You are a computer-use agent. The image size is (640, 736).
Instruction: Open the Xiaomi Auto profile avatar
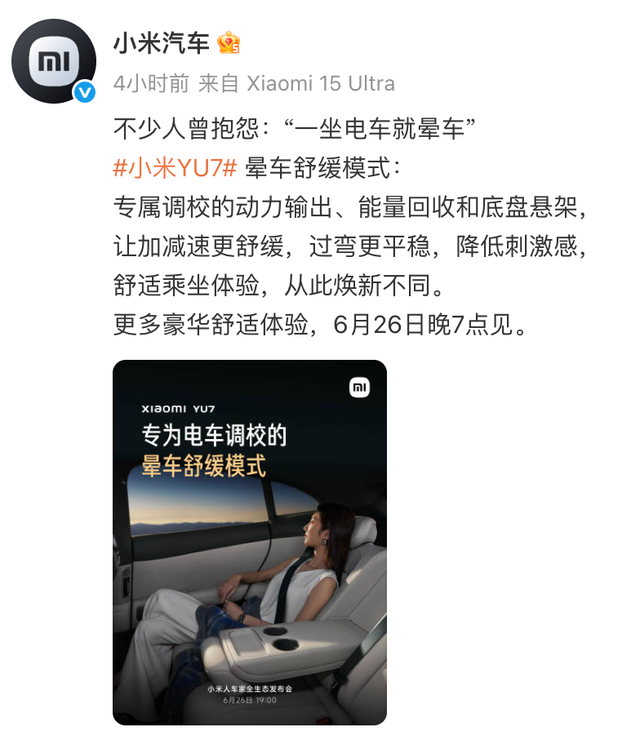(54, 61)
